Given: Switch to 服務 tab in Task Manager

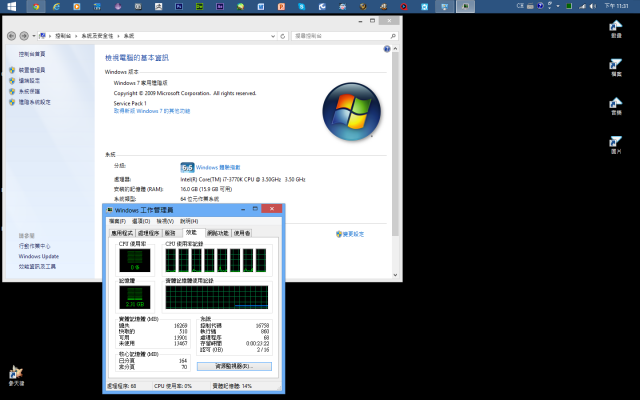Looking at the screenshot, I should coord(170,233).
